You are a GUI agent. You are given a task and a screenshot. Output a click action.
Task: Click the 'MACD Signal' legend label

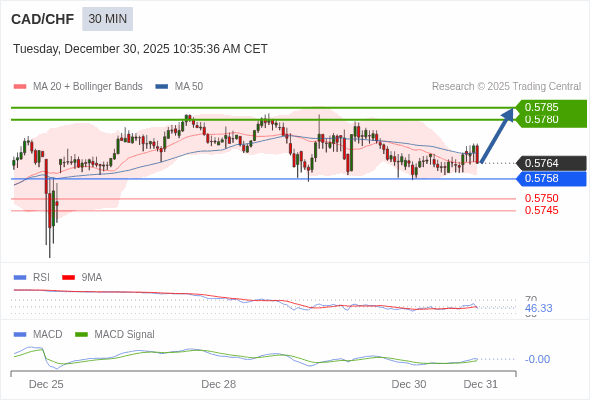[x=125, y=335]
